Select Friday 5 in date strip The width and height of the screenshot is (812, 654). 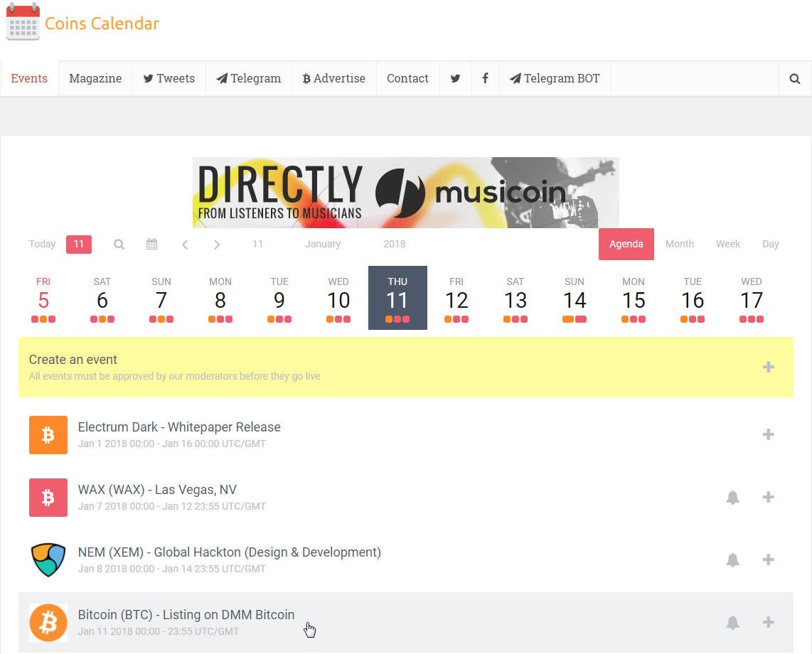pos(43,298)
